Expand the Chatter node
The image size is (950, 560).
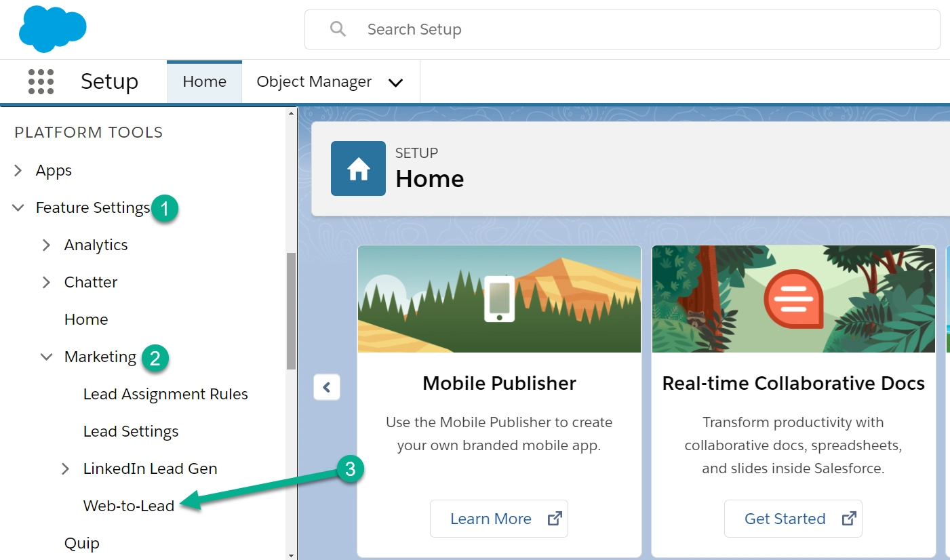46,282
